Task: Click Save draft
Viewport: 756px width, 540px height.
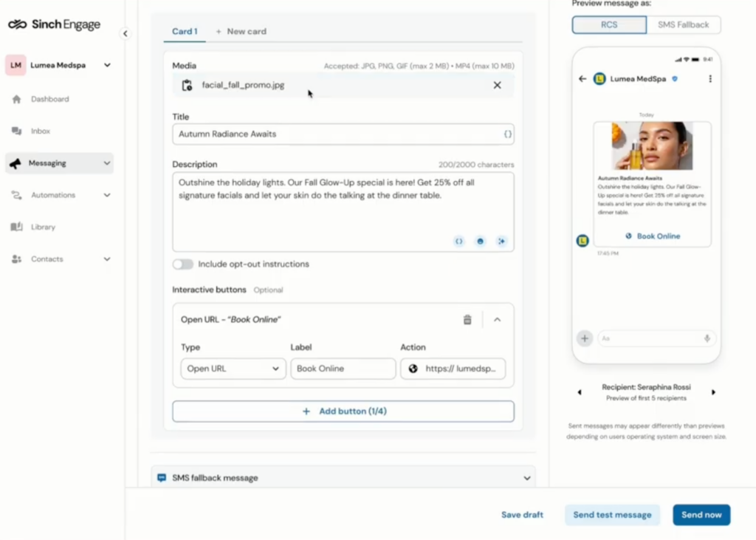Action: pos(522,515)
